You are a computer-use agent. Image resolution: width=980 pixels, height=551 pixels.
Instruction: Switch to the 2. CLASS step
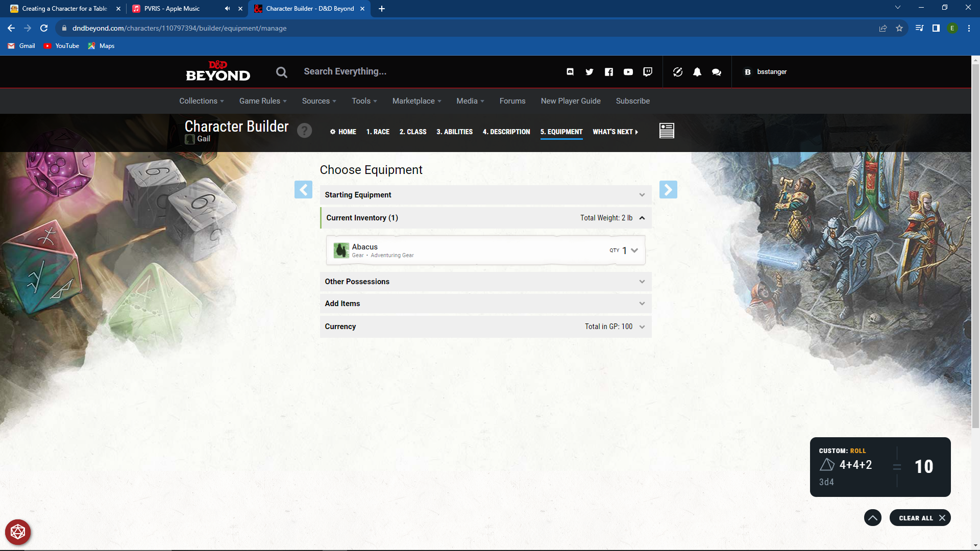413,132
